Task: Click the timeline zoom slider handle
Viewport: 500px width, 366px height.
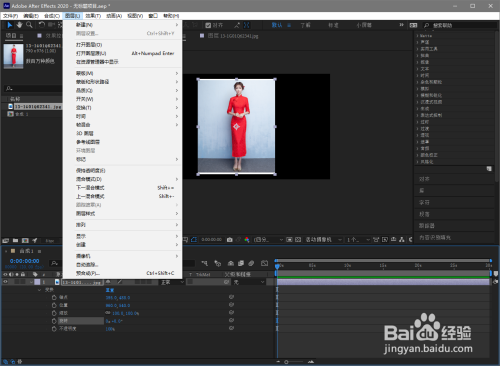Action: coord(286,362)
